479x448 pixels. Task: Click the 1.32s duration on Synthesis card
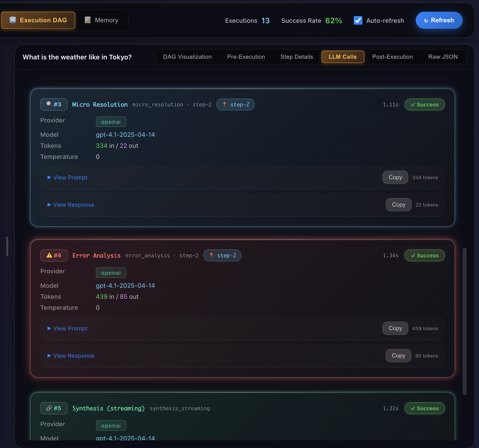[390, 408]
